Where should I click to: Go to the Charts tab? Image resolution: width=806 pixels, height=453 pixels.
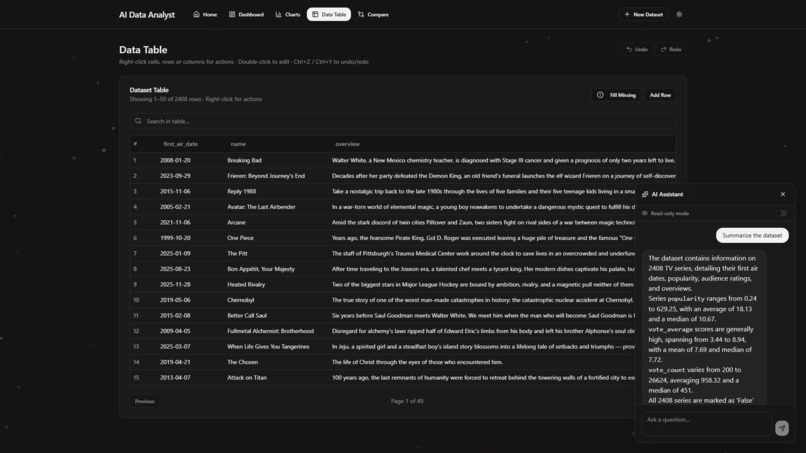(x=288, y=14)
